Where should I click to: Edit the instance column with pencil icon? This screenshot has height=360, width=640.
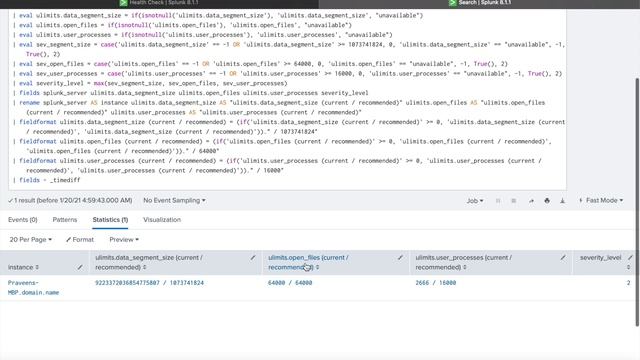(80, 267)
